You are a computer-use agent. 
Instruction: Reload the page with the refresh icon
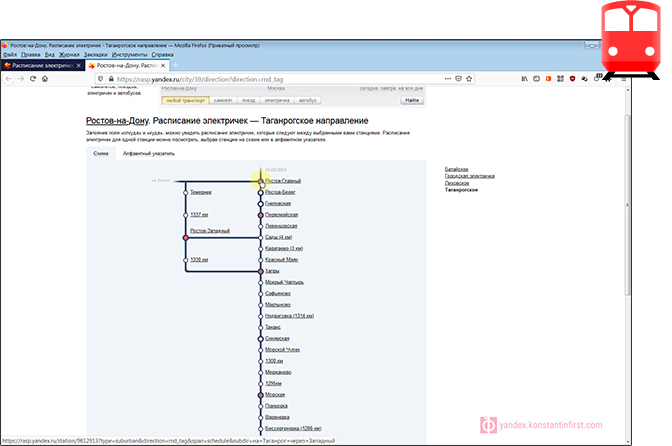coord(33,79)
